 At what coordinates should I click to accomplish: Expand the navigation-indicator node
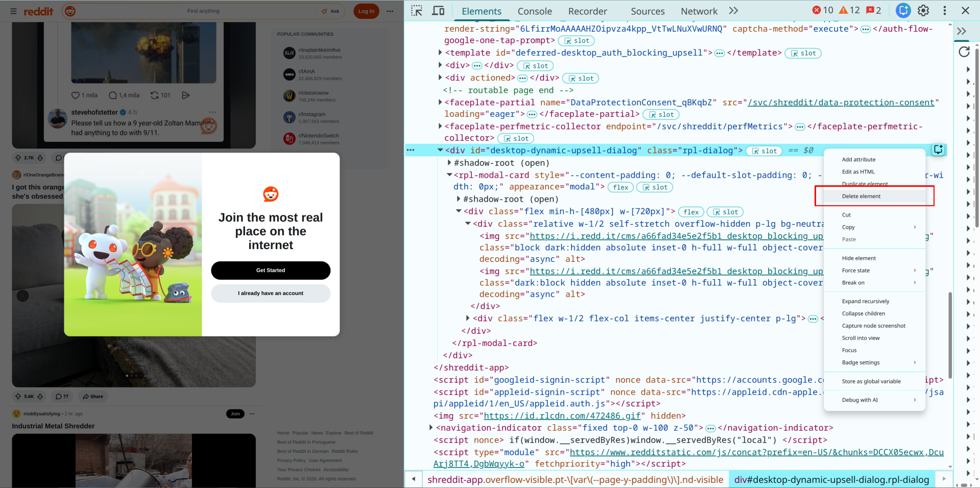431,428
